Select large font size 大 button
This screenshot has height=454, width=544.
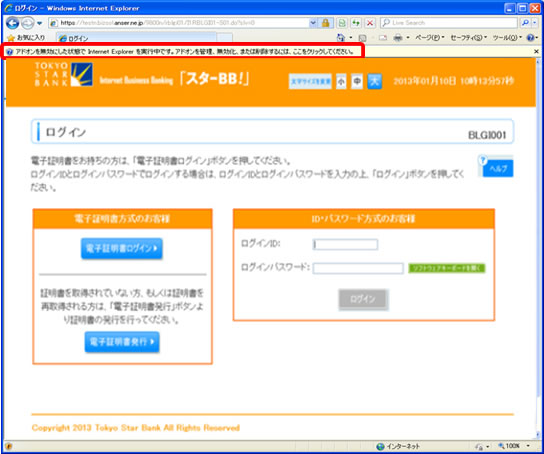click(x=374, y=81)
